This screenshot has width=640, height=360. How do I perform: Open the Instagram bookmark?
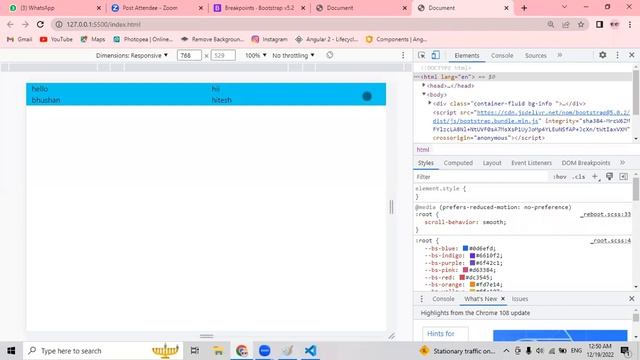click(269, 39)
